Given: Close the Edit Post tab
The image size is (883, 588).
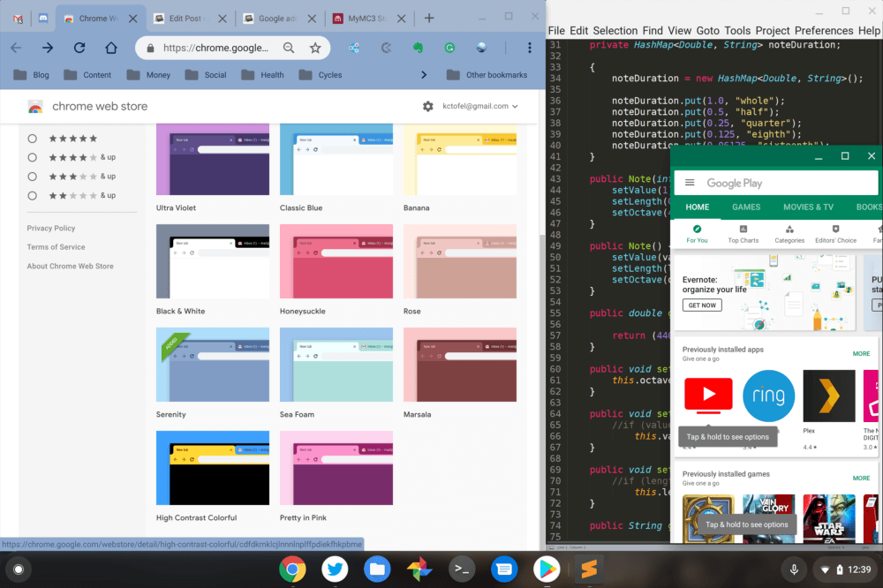Looking at the screenshot, I should point(223,19).
